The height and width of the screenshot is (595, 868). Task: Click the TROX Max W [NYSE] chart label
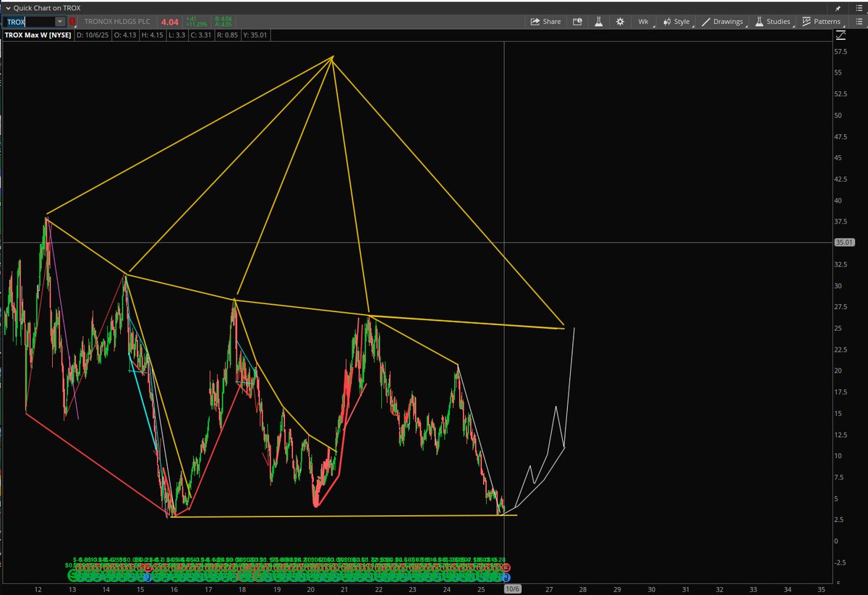[x=38, y=35]
